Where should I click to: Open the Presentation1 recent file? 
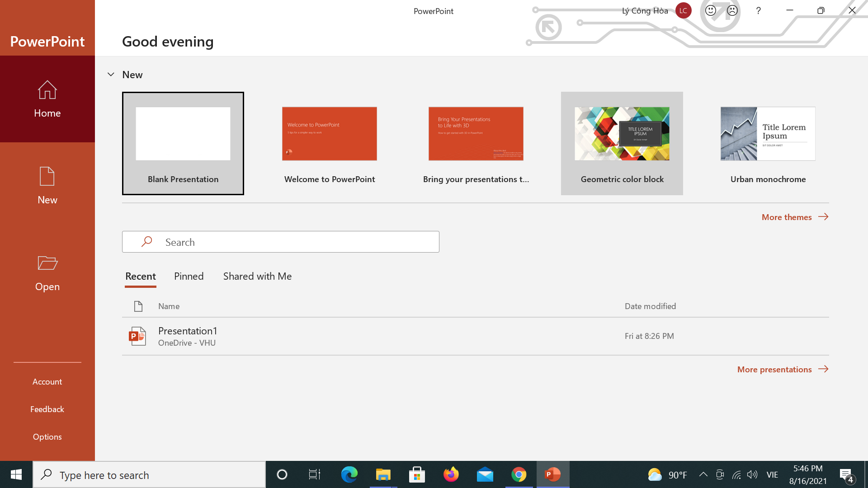coord(475,336)
